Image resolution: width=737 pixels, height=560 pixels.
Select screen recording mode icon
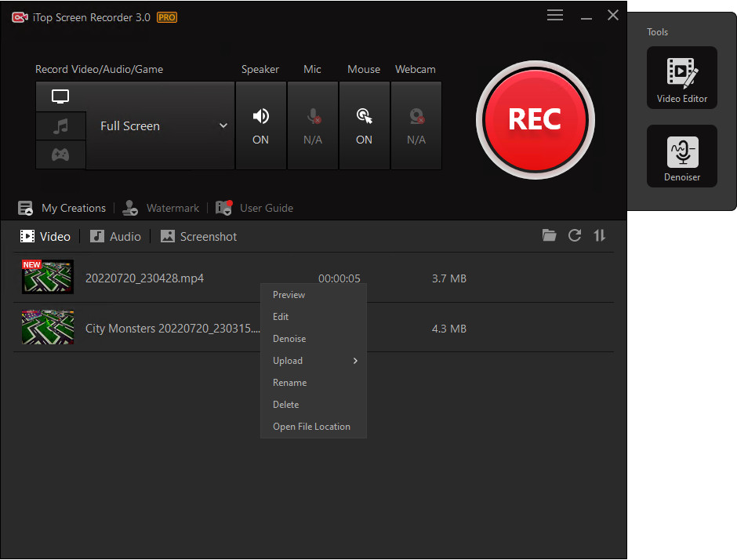[x=60, y=96]
